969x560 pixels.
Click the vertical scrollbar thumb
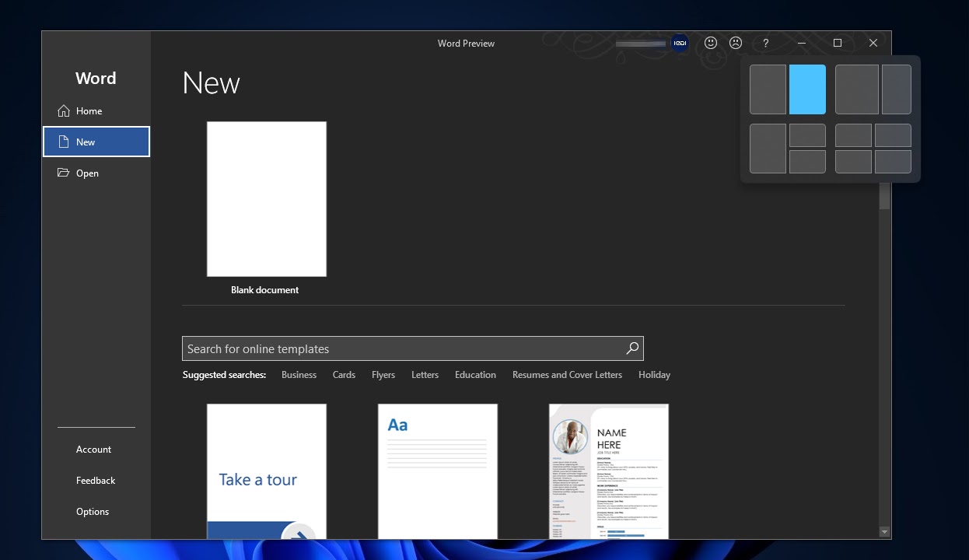884,196
